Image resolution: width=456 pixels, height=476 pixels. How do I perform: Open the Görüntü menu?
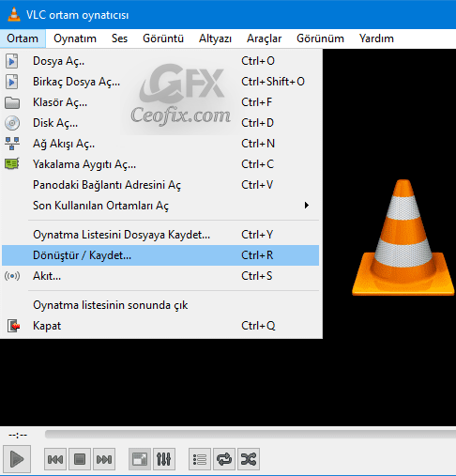point(163,38)
